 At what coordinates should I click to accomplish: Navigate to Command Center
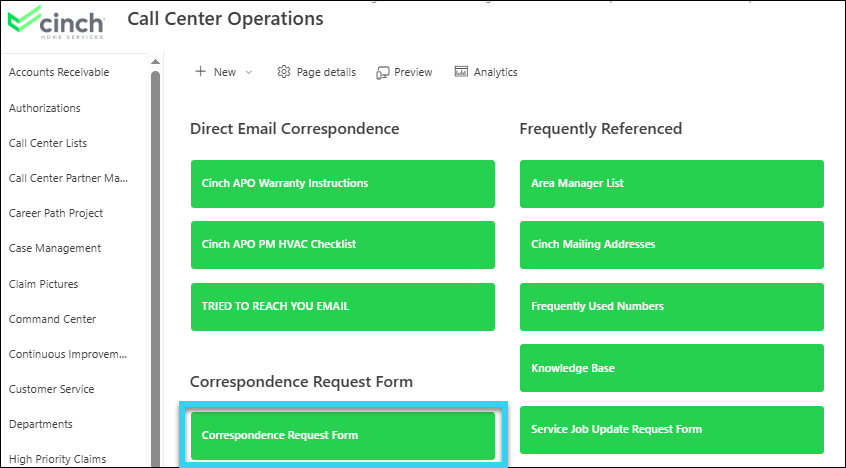[x=52, y=319]
